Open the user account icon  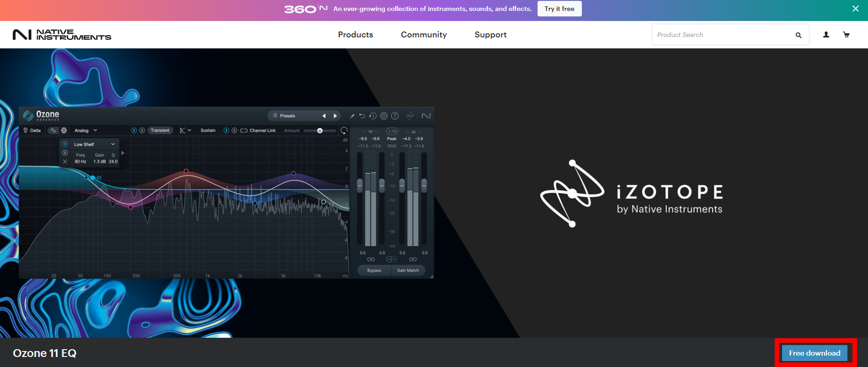tap(826, 35)
